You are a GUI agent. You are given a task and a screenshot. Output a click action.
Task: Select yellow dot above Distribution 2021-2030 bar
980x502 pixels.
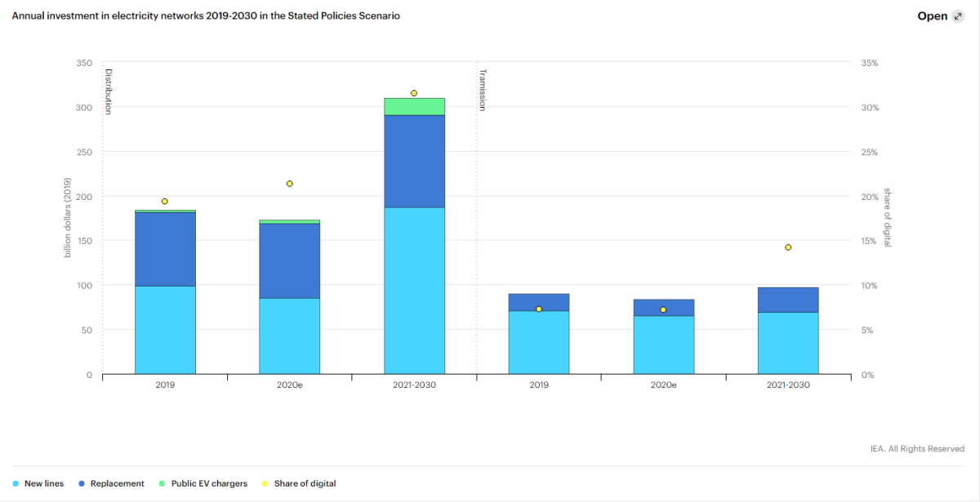(414, 93)
